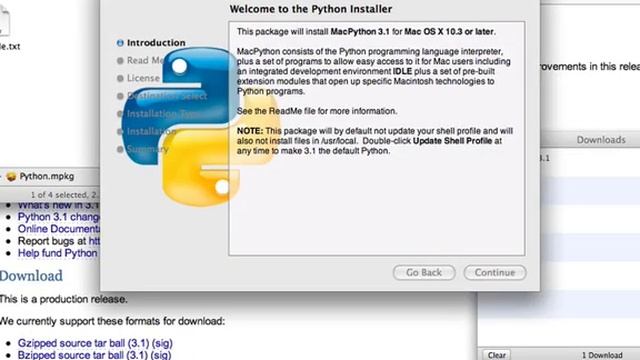This screenshot has height=360, width=640.
Task: Click the Download heading on the web page
Action: point(31,276)
